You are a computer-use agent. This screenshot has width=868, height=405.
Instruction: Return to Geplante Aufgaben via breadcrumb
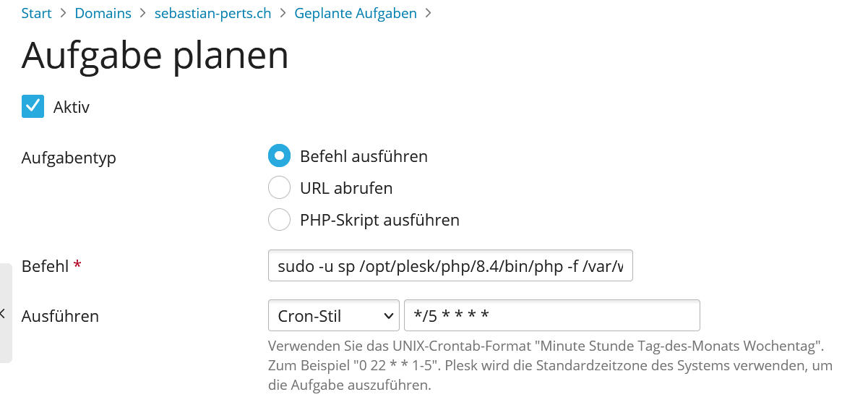click(356, 13)
